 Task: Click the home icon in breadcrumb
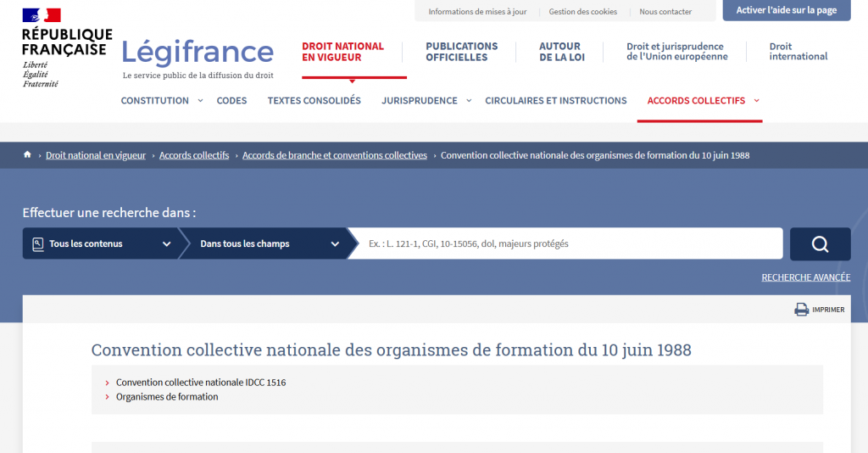click(x=27, y=155)
